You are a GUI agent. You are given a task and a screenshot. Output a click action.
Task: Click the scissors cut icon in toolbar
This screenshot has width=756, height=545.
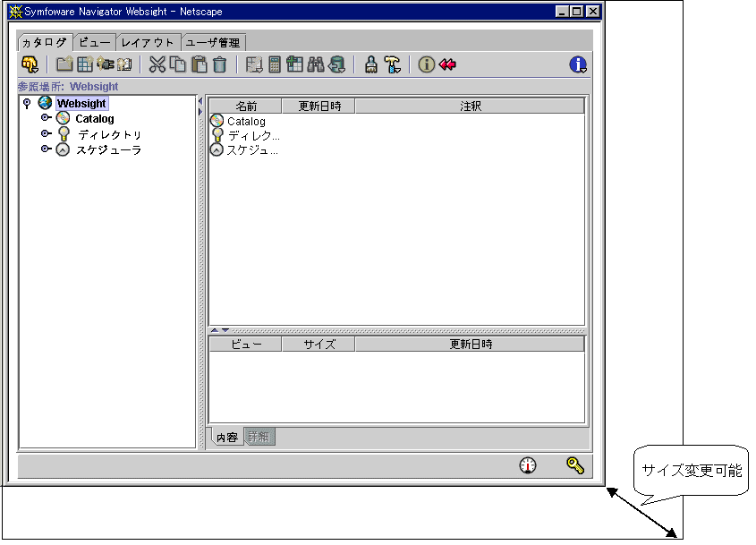click(157, 64)
